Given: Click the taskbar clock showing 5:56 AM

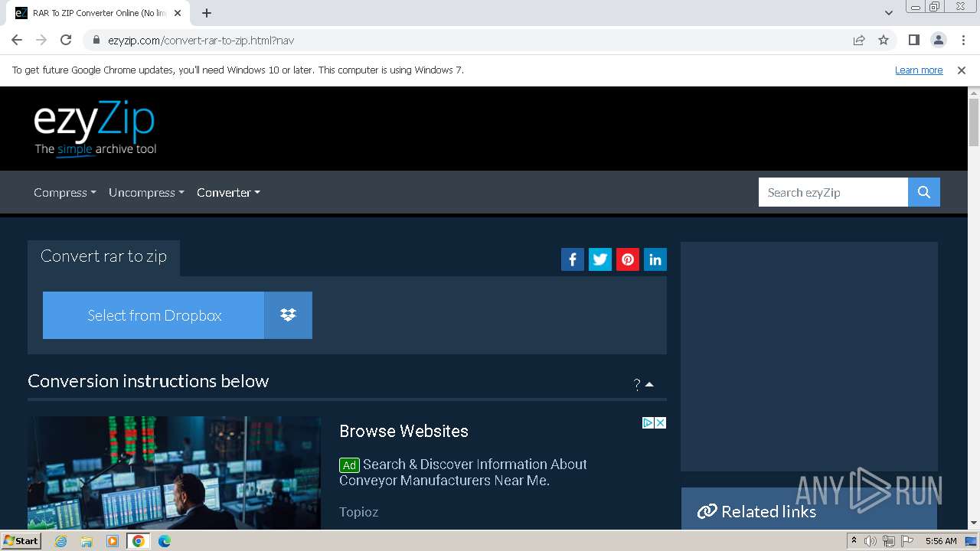Looking at the screenshot, I should coord(940,541).
